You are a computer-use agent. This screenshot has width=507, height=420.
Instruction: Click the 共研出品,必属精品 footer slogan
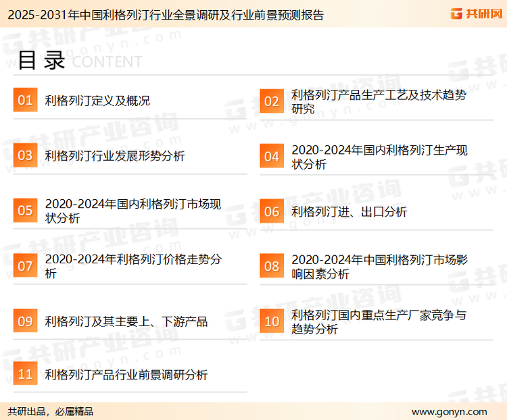(51, 412)
